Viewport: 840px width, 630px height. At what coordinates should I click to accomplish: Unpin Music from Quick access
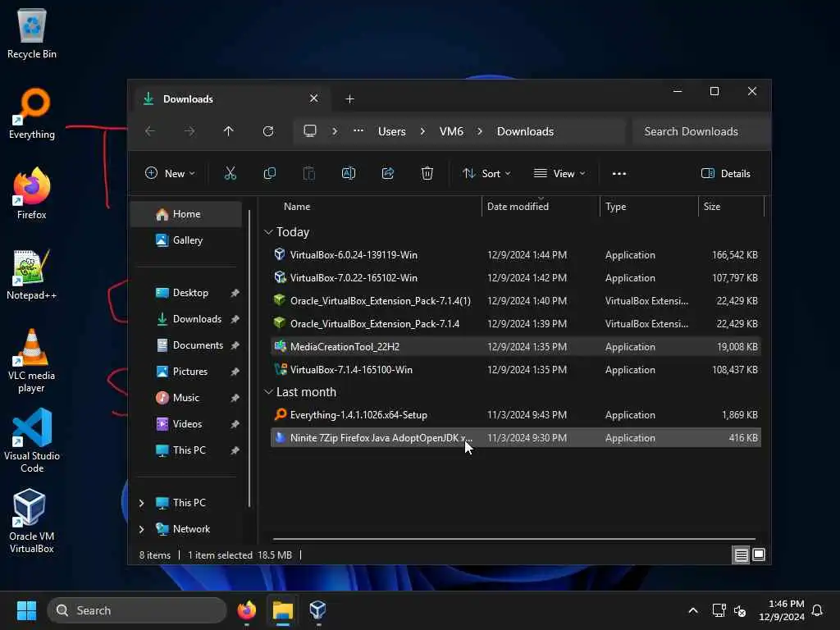(235, 398)
